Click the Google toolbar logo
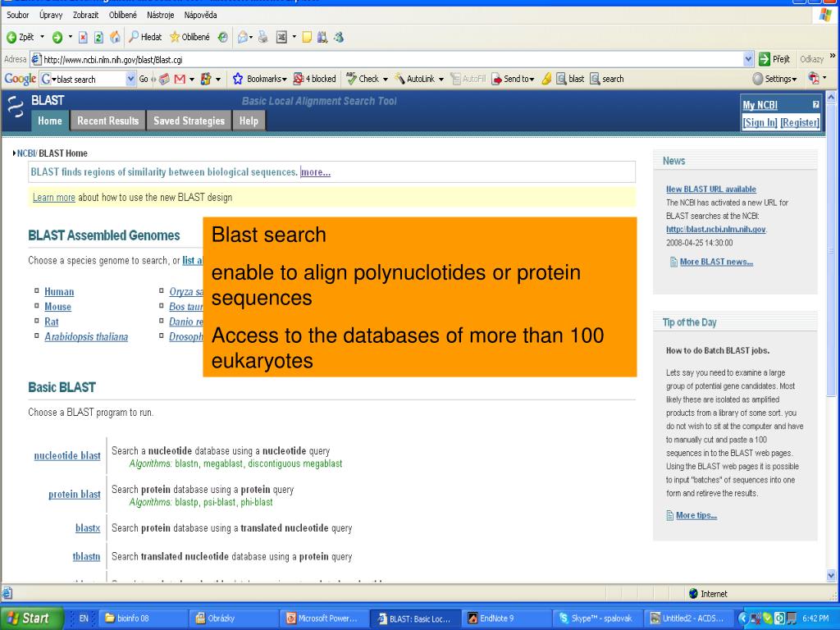The width and height of the screenshot is (840, 630). (20, 80)
